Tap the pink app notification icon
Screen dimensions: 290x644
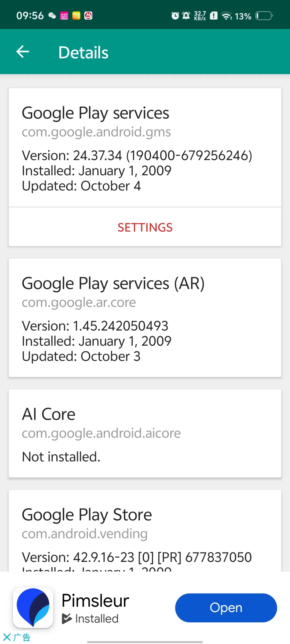point(64,16)
